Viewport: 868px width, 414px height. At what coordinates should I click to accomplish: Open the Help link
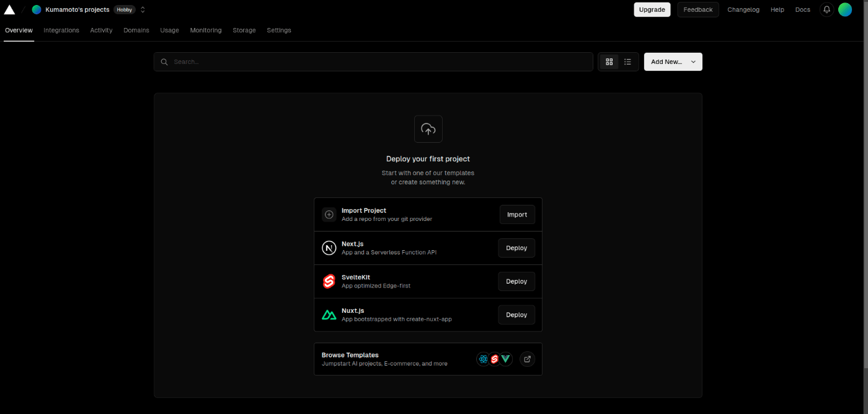click(777, 9)
